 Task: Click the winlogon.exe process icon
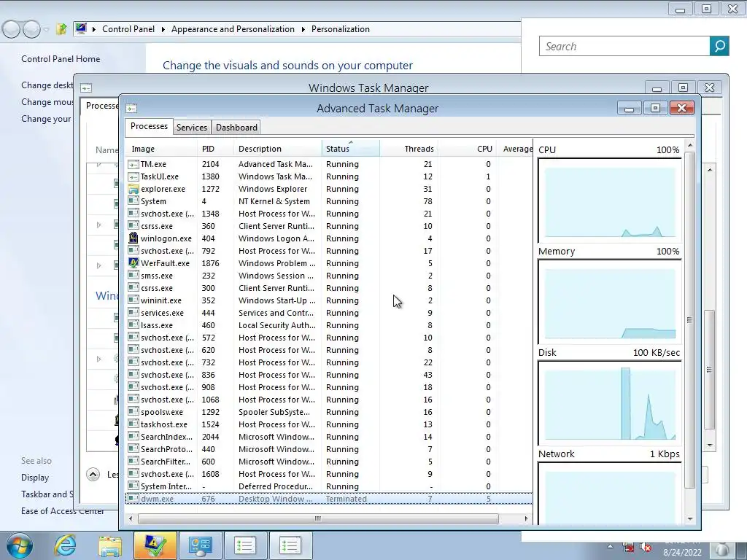point(133,238)
